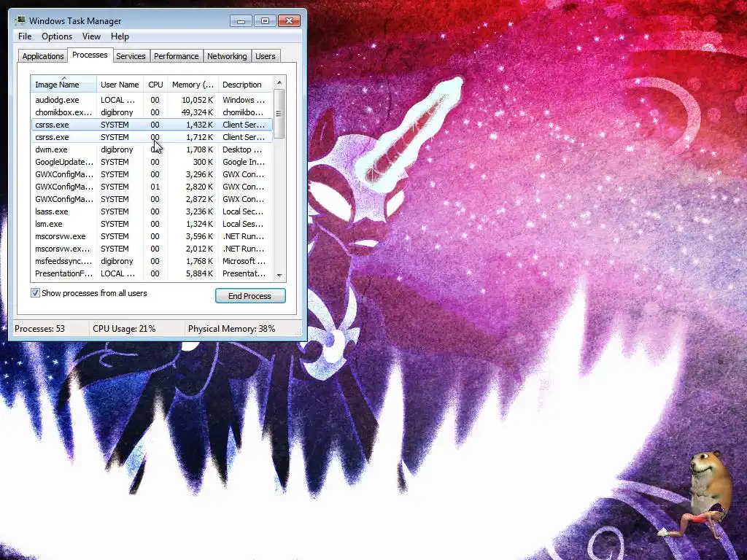Click the process list scroll up arrow
747x560 pixels.
[279, 82]
